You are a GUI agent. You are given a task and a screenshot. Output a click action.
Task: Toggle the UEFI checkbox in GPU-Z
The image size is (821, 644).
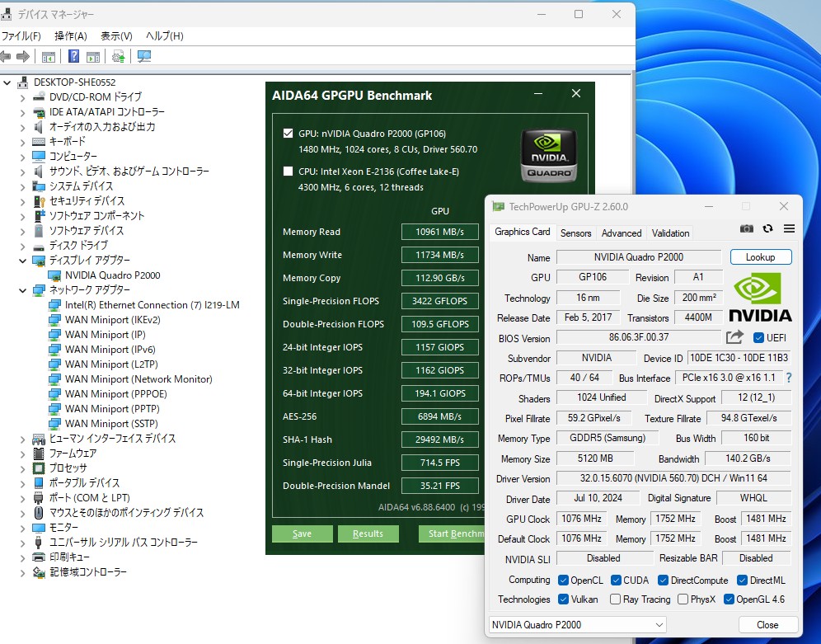coord(758,338)
